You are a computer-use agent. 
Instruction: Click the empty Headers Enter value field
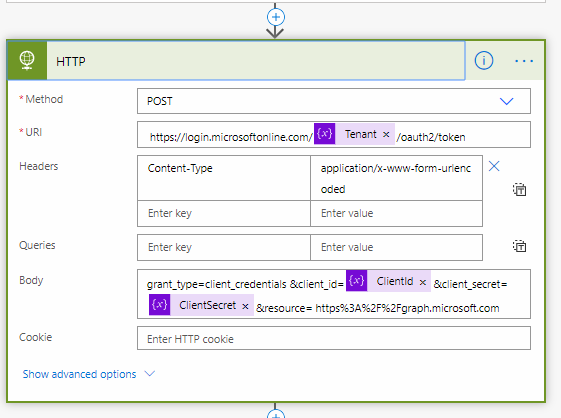point(396,214)
